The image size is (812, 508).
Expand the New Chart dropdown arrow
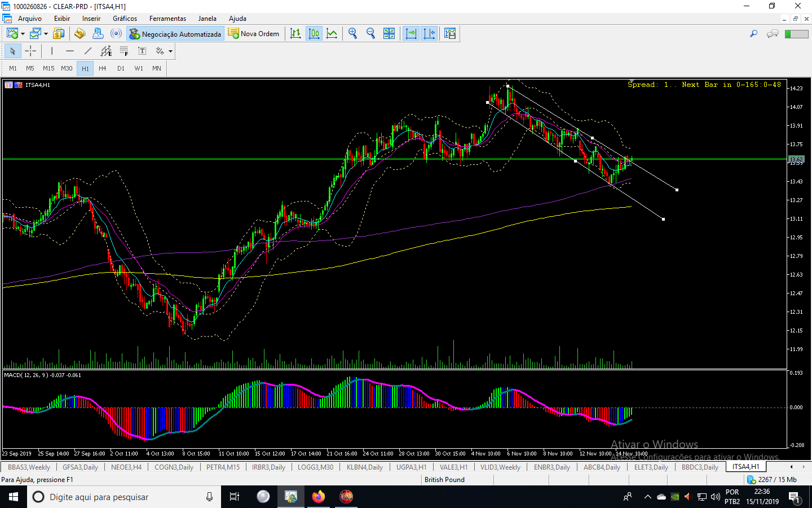point(23,34)
